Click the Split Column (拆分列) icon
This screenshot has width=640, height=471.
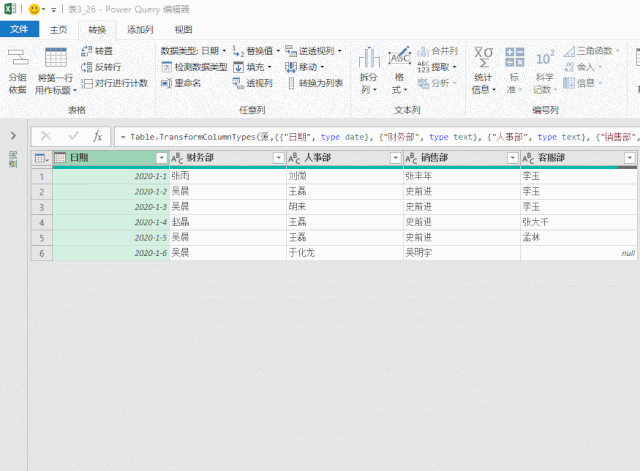369,58
